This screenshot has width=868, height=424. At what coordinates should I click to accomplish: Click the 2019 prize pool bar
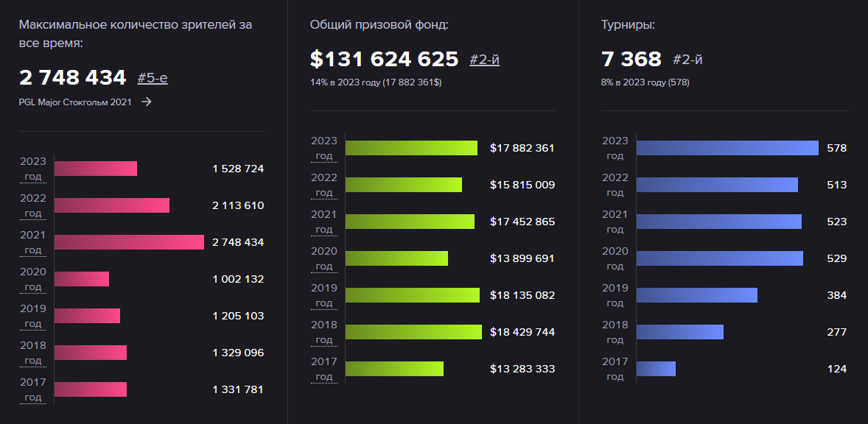(412, 295)
